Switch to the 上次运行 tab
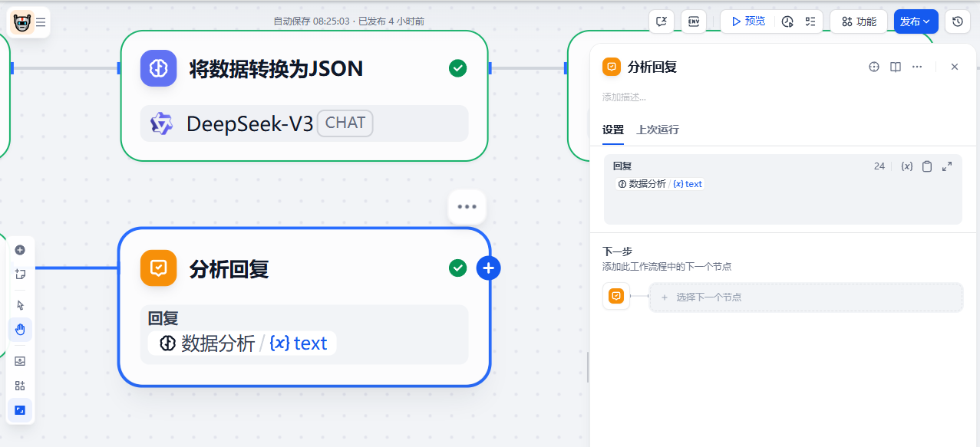This screenshot has width=980, height=447. tap(657, 130)
